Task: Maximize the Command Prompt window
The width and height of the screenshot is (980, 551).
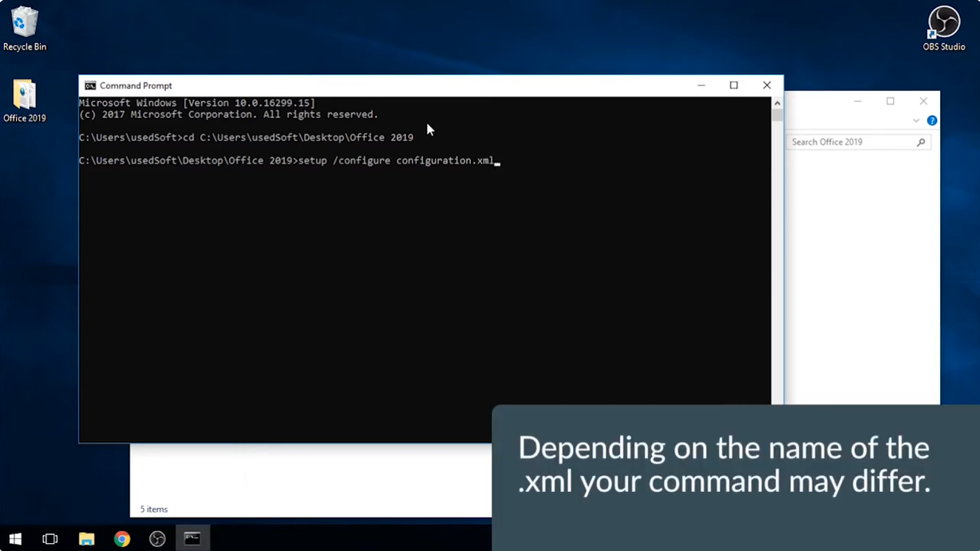Action: pos(733,85)
